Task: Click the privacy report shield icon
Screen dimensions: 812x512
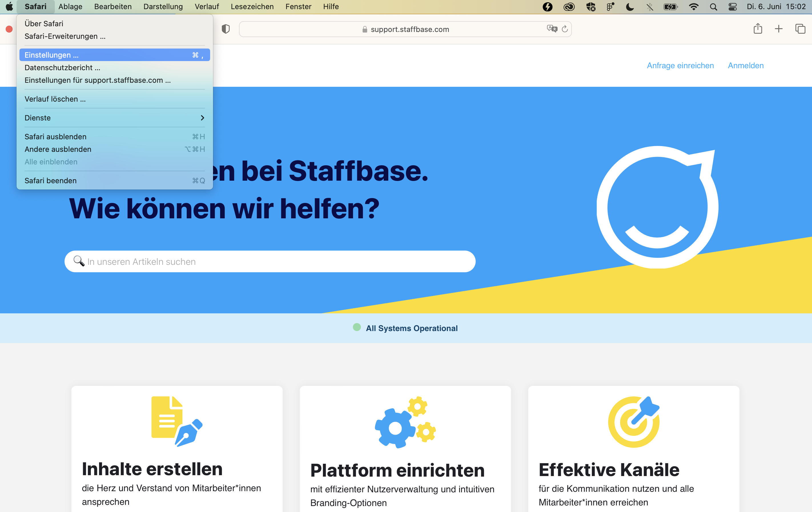Action: [226, 29]
